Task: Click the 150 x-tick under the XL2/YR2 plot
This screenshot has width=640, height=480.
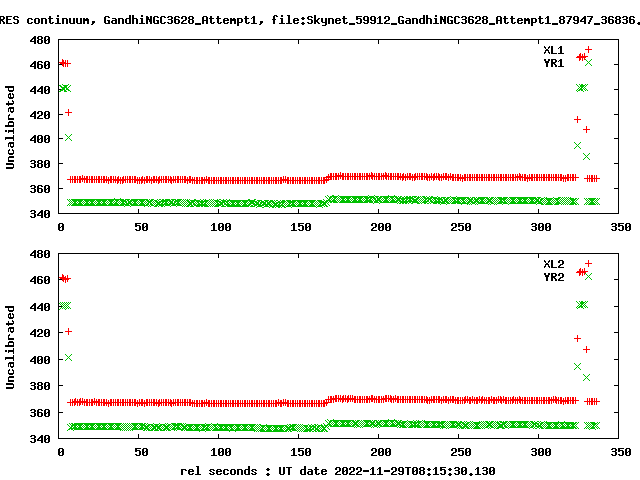Action: pyautogui.click(x=300, y=452)
